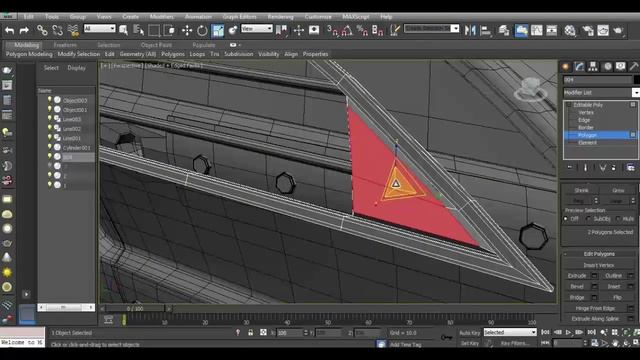Click the Select Object tool

[x=123, y=30]
